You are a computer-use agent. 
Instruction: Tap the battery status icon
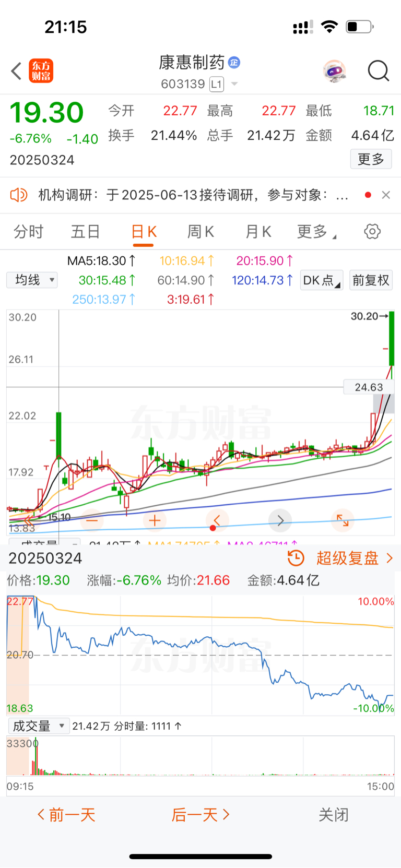tap(360, 27)
